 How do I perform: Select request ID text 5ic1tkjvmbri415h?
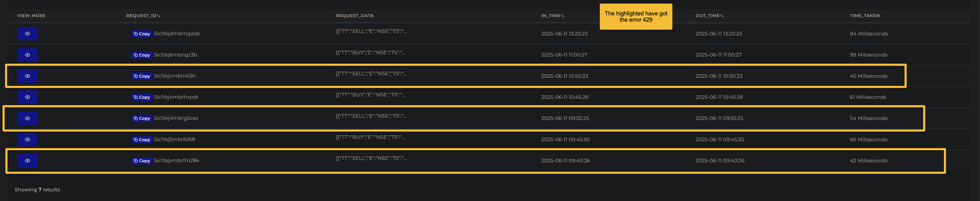pyautogui.click(x=175, y=76)
